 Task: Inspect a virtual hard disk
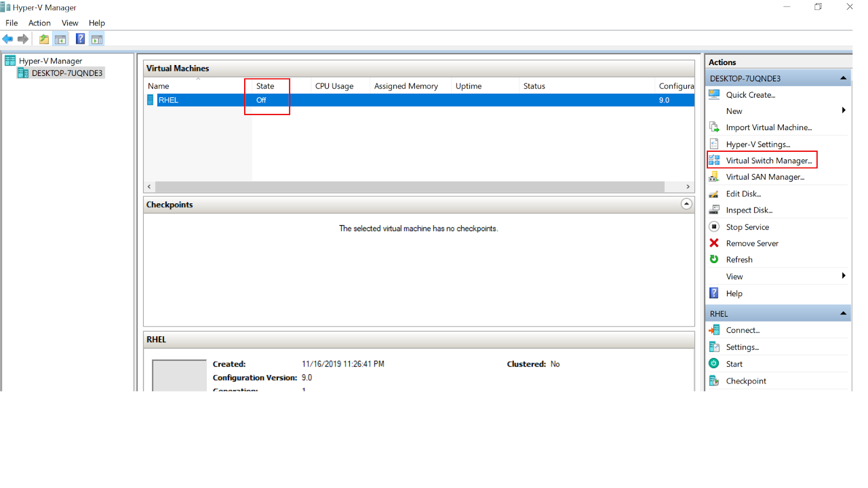coord(749,210)
